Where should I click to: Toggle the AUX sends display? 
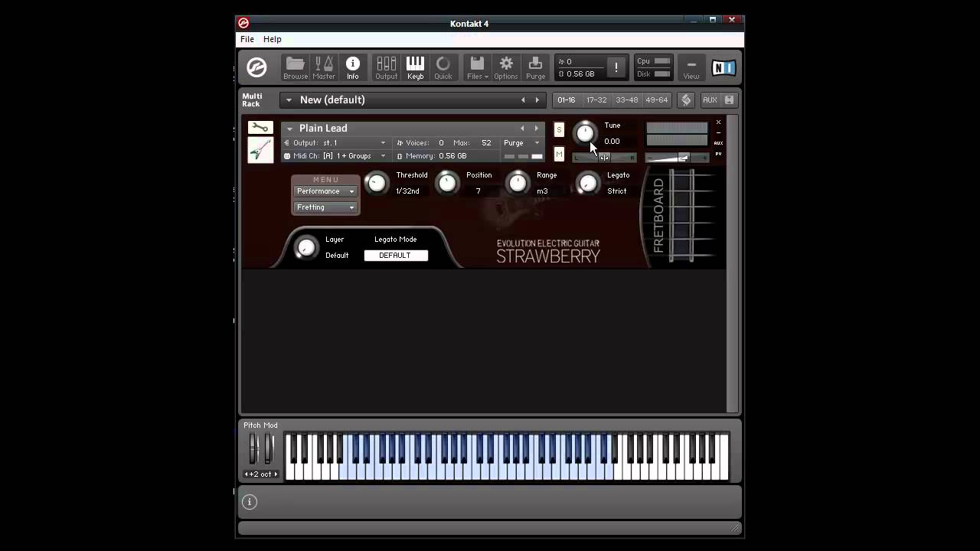click(710, 100)
